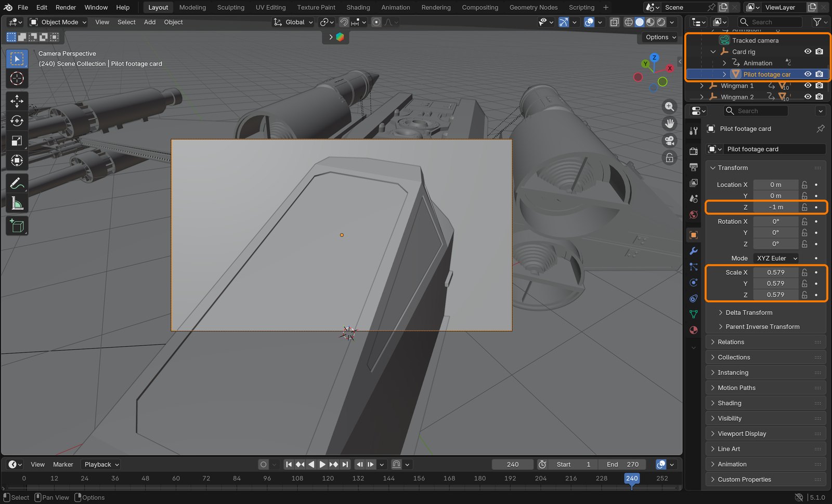Select the Annotate tool

[17, 183]
